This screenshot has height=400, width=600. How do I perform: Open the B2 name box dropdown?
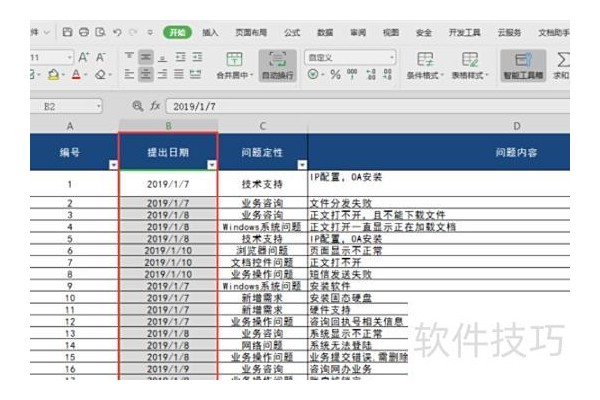(x=99, y=106)
